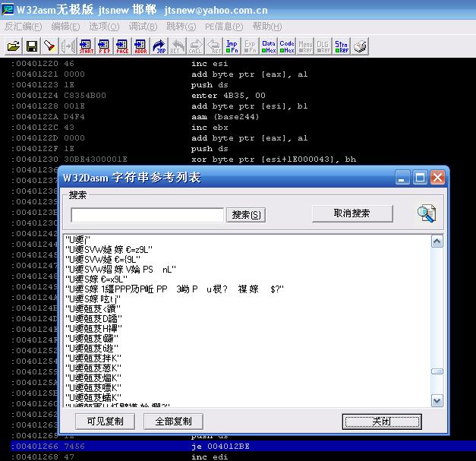
Task: Open string references Strn Ref icon
Action: pos(342,46)
